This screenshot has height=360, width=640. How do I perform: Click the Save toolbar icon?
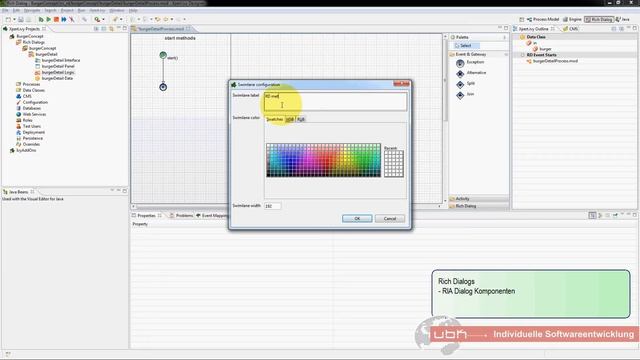(21, 19)
